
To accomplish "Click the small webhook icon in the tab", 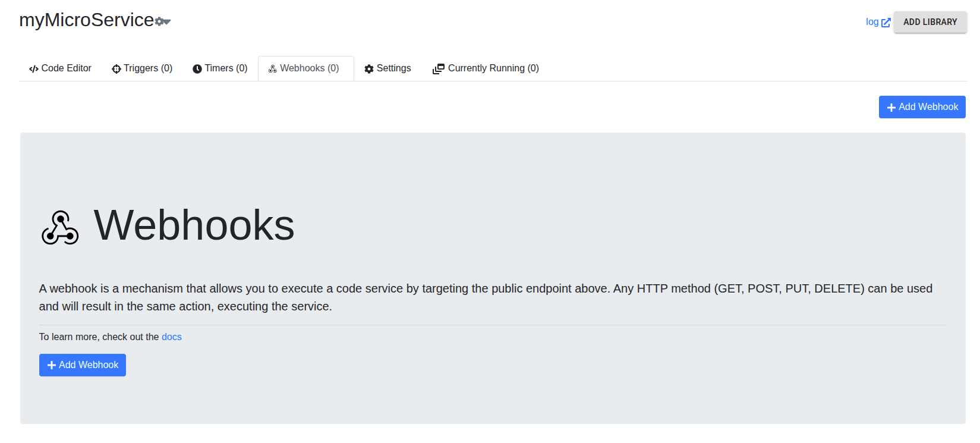I will point(273,69).
